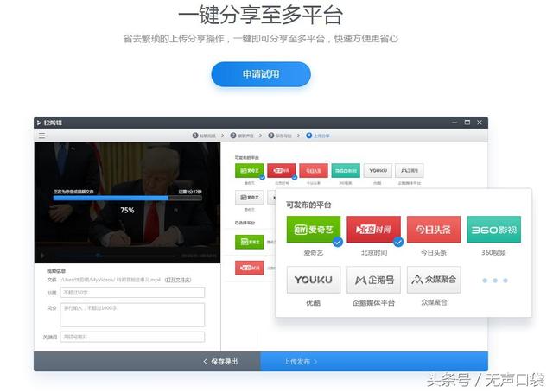
Task: Select the Beijing Time (北京时间) platform tile
Action: [373, 229]
